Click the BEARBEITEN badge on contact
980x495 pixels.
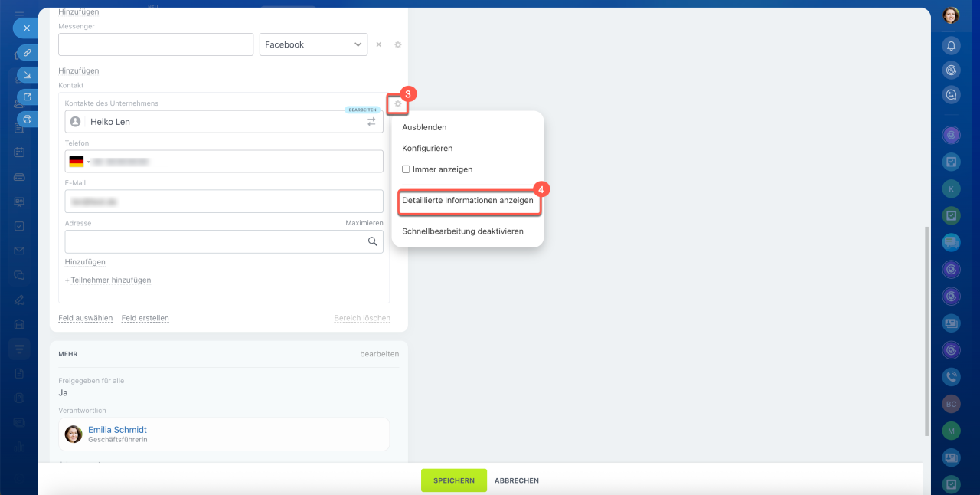pyautogui.click(x=362, y=110)
